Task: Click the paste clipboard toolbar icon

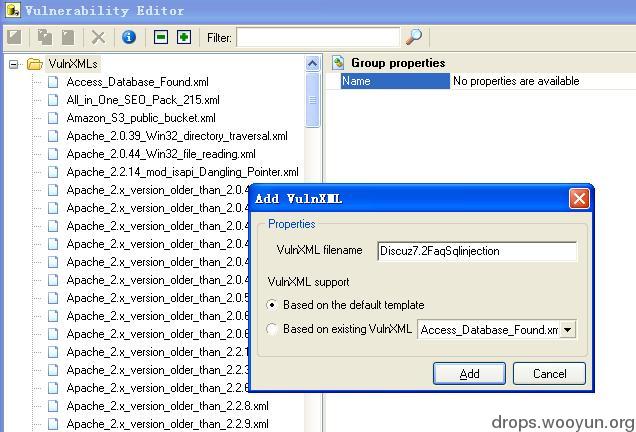Action: 68,37
